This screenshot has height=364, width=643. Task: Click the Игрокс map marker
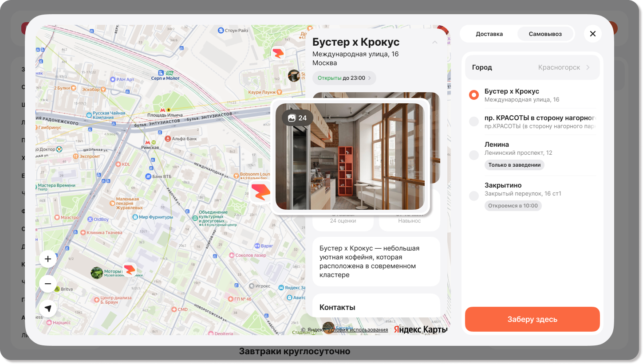[252, 286]
